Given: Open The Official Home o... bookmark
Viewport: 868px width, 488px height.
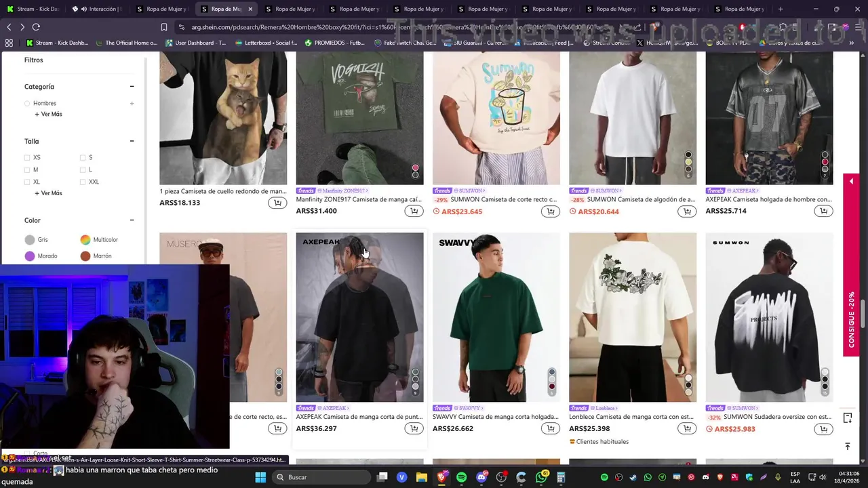Looking at the screenshot, I should (126, 43).
